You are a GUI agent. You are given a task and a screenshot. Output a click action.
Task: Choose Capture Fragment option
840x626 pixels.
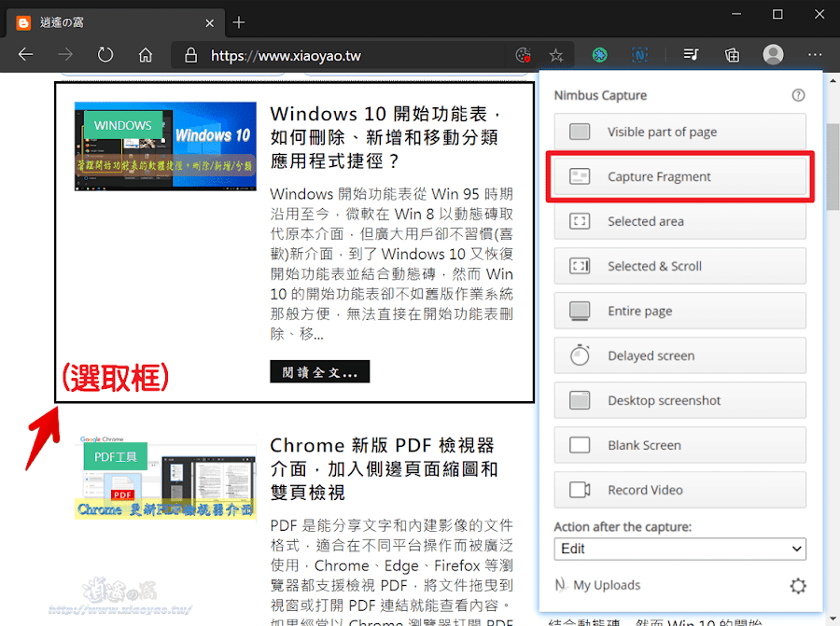point(679,176)
